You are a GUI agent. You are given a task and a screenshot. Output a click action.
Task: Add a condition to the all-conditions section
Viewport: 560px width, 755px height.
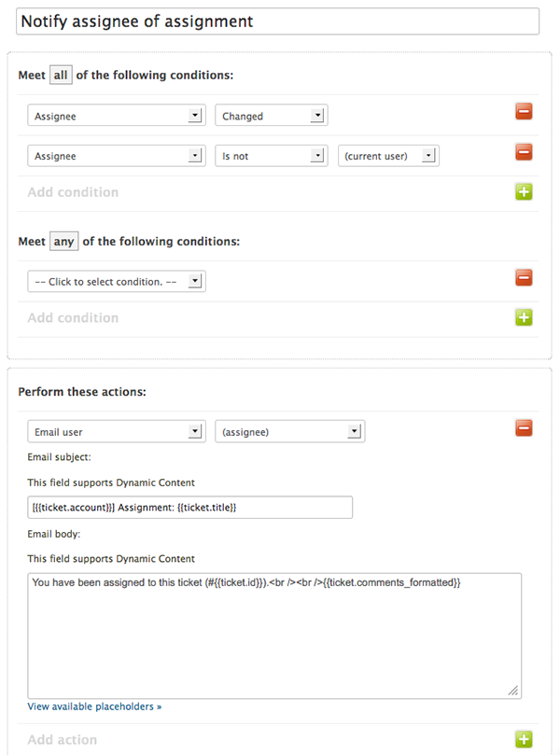coord(524,191)
